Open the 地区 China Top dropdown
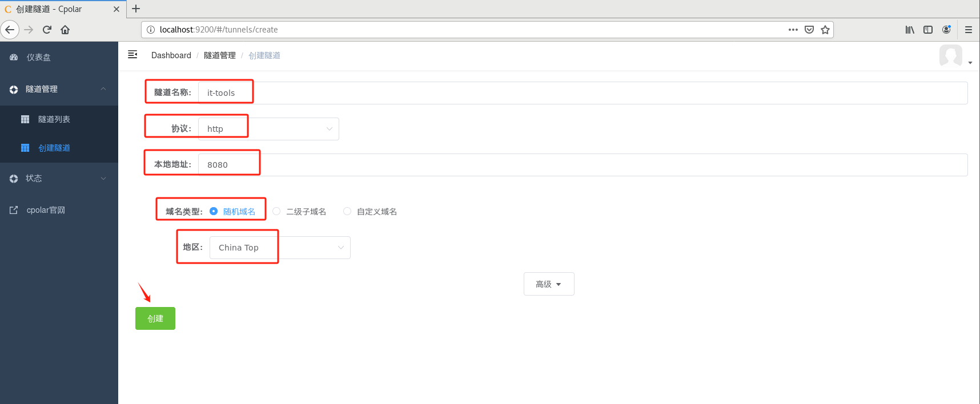The height and width of the screenshot is (404, 980). click(x=280, y=248)
